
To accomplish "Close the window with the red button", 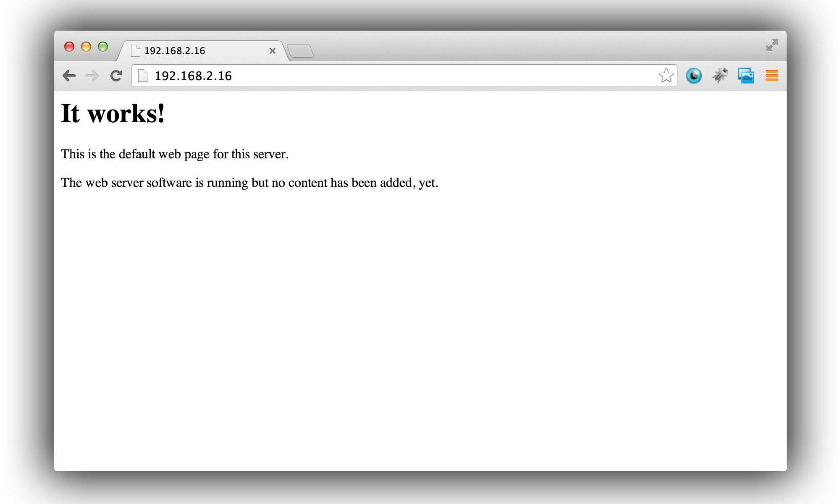I will point(69,47).
